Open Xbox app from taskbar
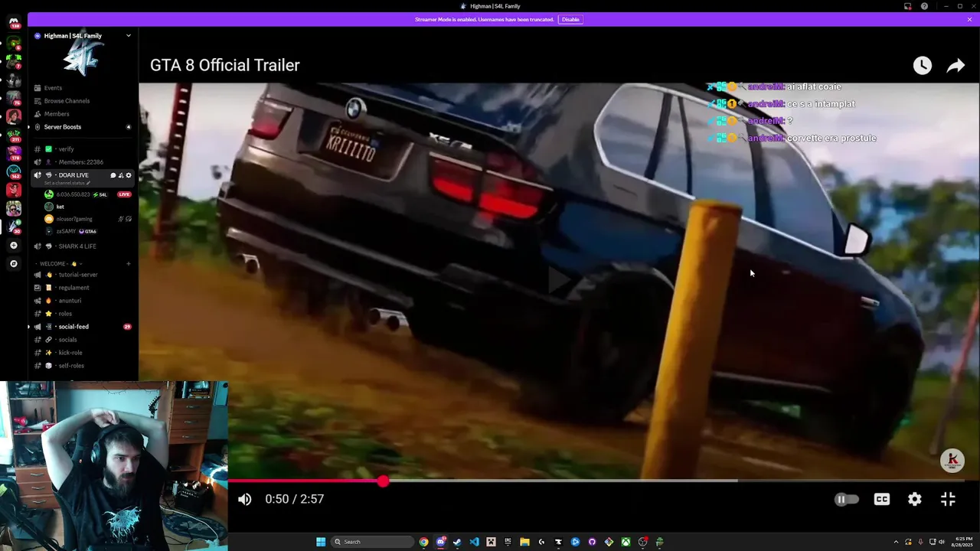Image resolution: width=980 pixels, height=551 pixels. (x=626, y=542)
